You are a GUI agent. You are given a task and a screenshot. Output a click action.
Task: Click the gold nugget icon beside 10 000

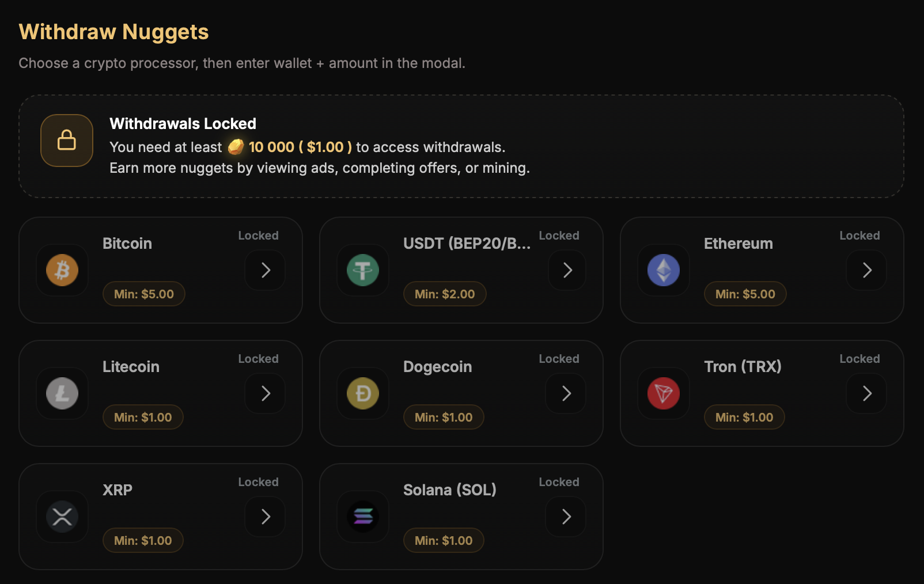tap(236, 147)
